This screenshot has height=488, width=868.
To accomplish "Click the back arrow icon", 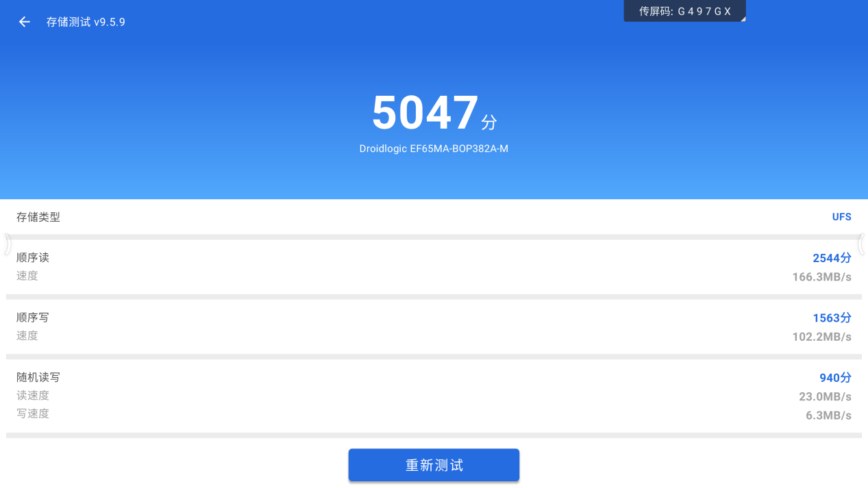I will tap(24, 21).
